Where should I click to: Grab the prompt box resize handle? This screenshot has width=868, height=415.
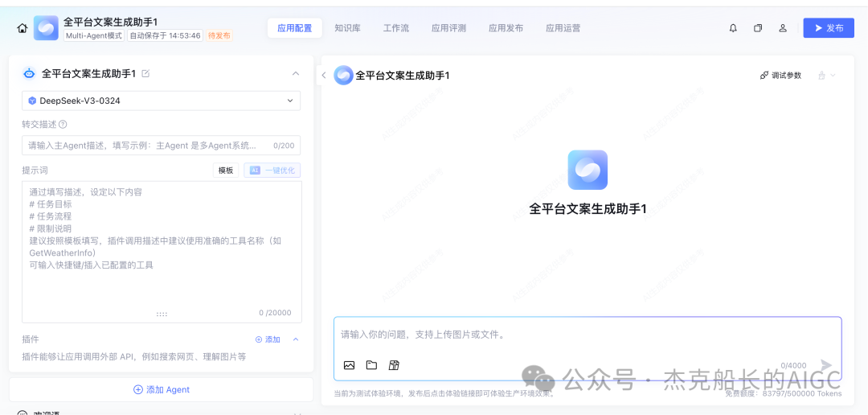tap(162, 314)
